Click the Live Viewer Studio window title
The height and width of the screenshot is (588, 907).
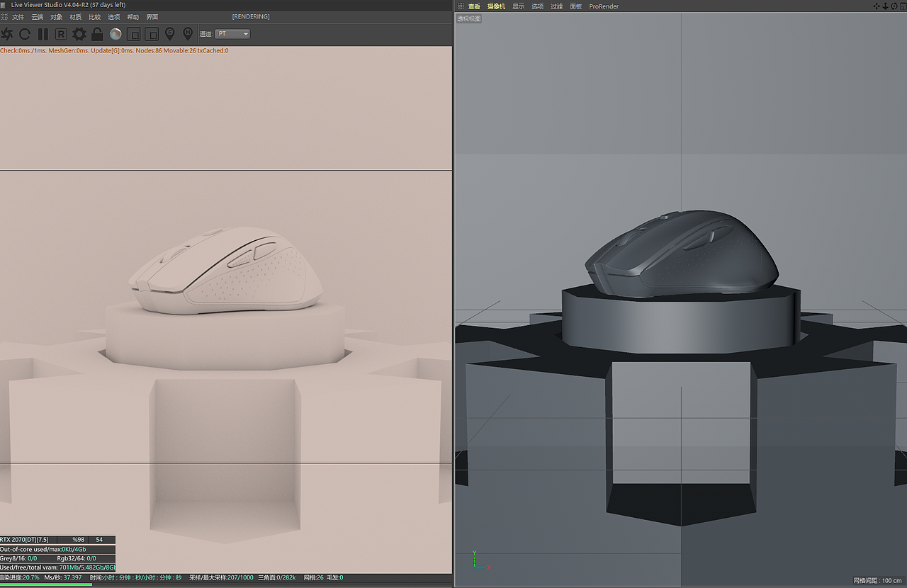point(68,5)
